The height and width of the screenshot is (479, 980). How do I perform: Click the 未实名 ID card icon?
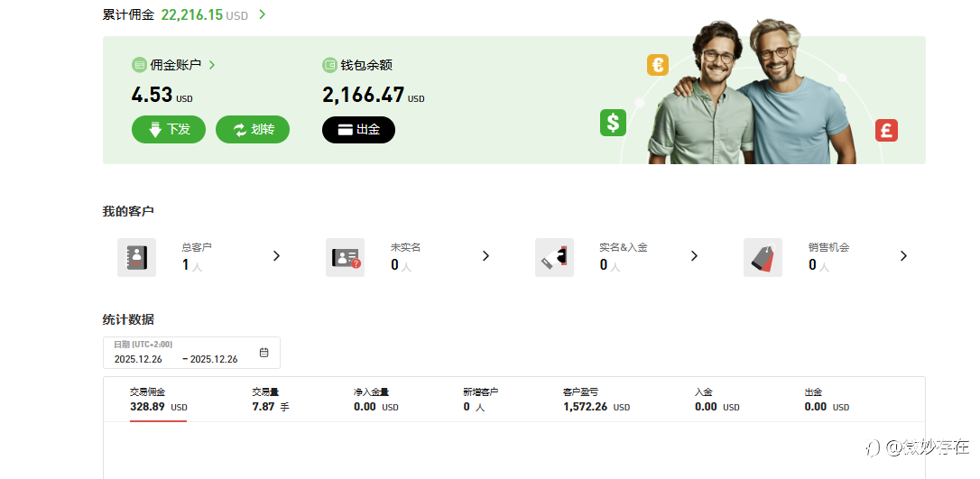pos(345,257)
